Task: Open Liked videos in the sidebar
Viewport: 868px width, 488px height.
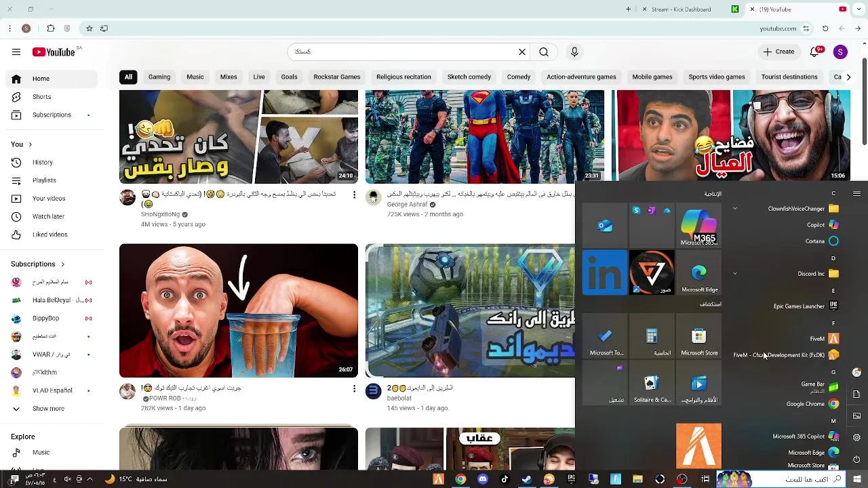Action: [x=52, y=235]
